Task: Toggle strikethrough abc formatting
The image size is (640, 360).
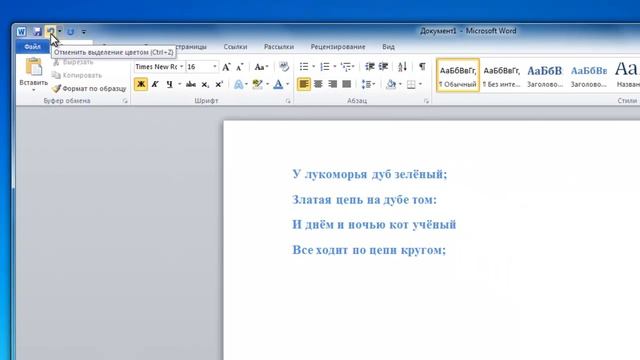Action: 191,84
